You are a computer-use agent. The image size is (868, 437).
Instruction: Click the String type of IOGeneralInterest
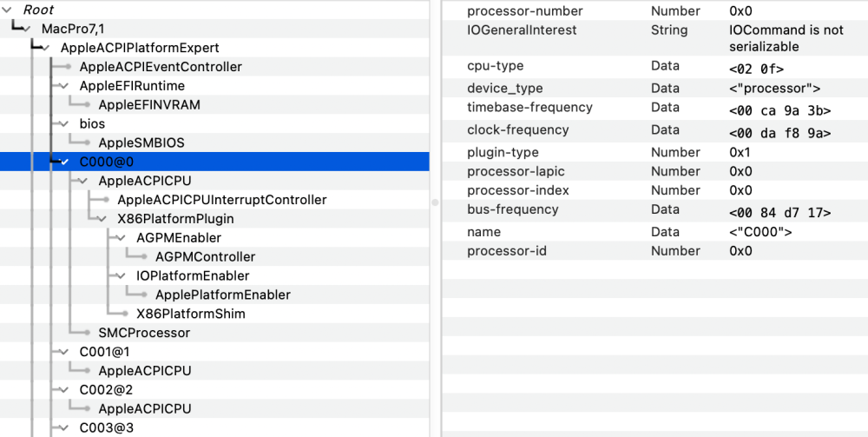pyautogui.click(x=669, y=30)
